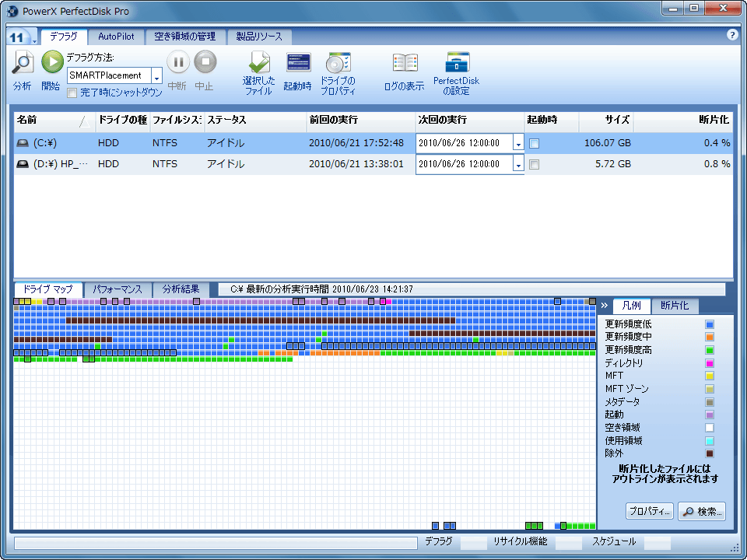
Task: Open next-run date dropdown for C: drive
Action: coord(518,143)
